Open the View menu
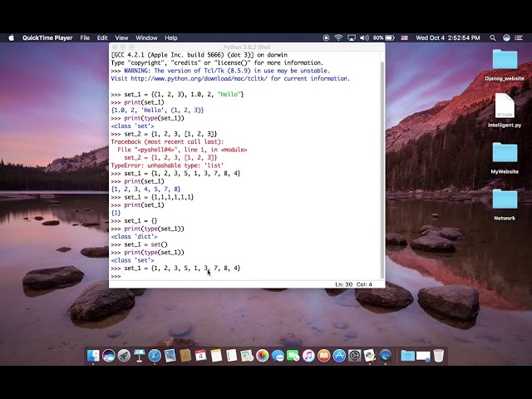Screen dimensions: 532x399 tap(121, 37)
